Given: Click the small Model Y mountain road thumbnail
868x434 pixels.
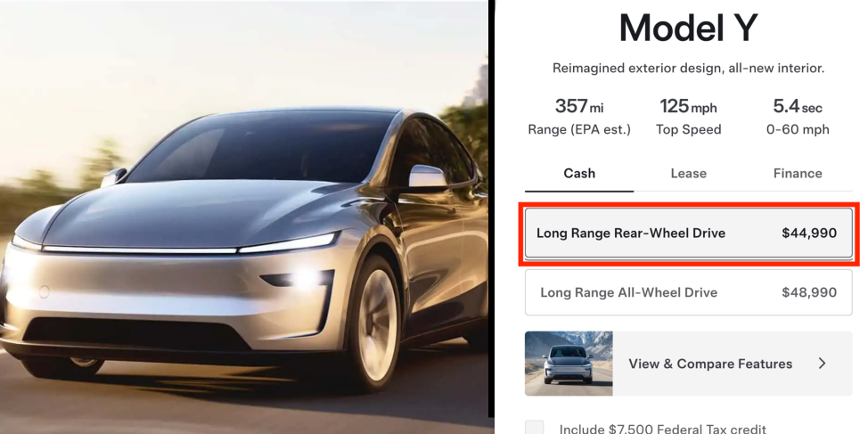Looking at the screenshot, I should click(569, 364).
